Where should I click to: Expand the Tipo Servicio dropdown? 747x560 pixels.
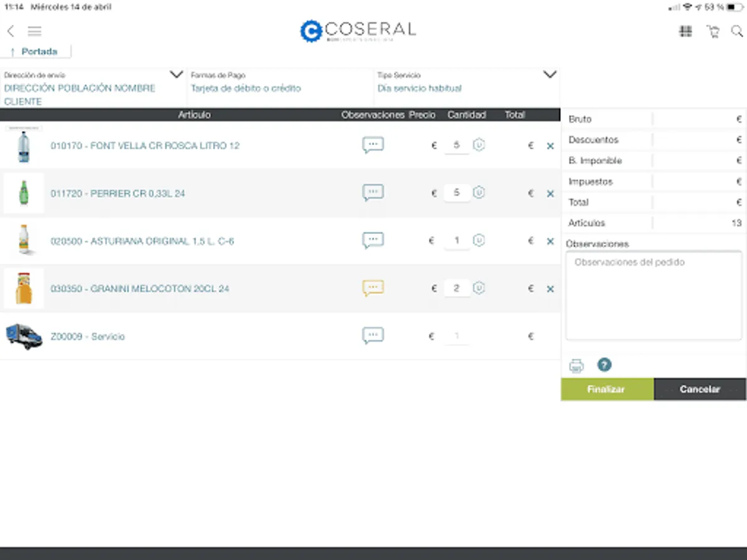point(550,75)
